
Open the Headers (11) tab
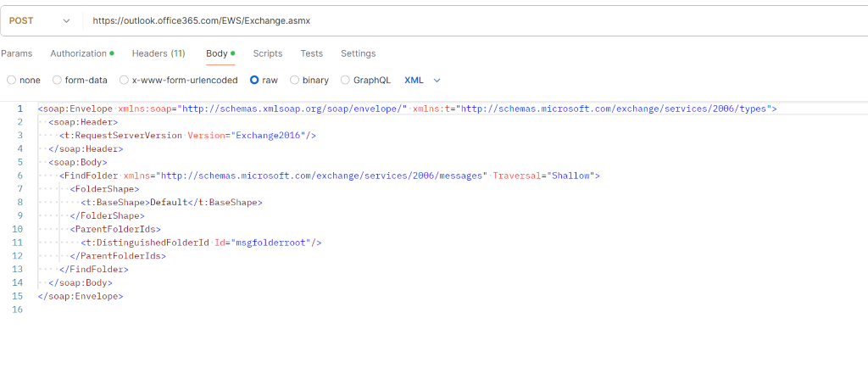click(x=159, y=53)
